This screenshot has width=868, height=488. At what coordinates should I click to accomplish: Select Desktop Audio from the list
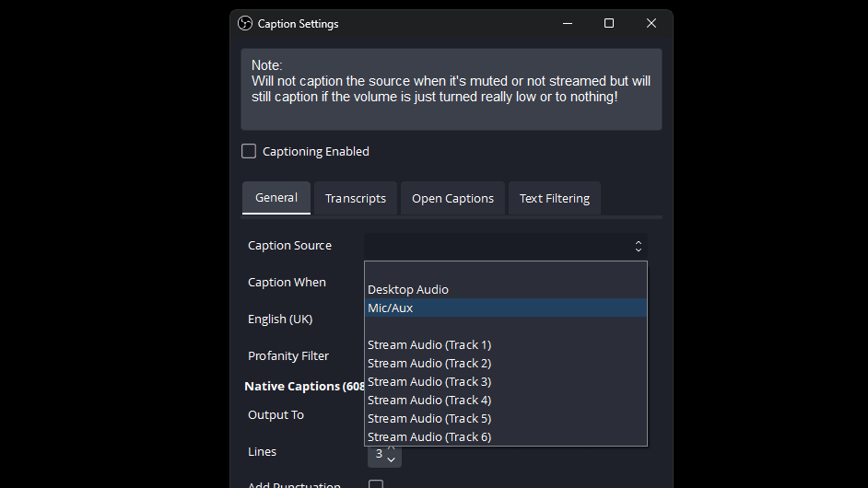[408, 290]
